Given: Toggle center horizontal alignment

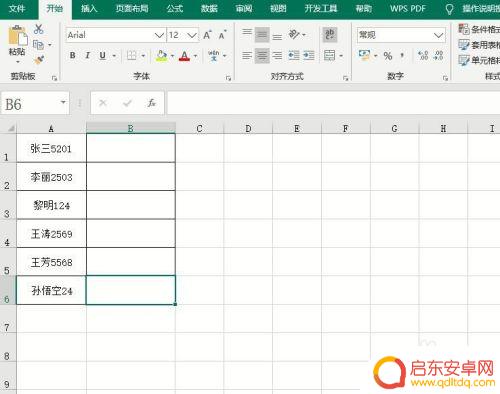Looking at the screenshot, I should [262, 56].
